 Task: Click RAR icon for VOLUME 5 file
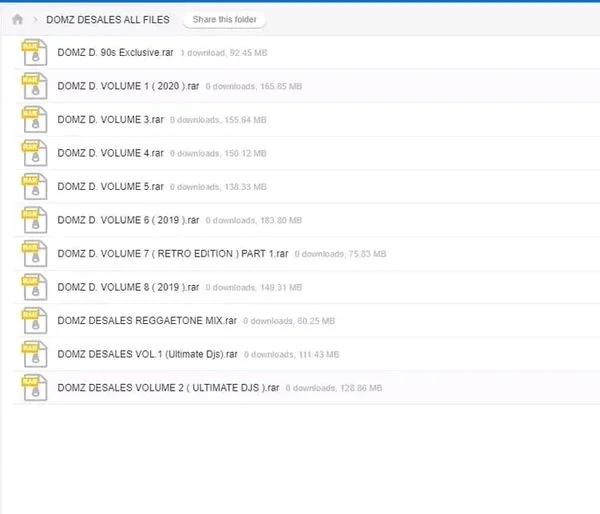(x=34, y=186)
